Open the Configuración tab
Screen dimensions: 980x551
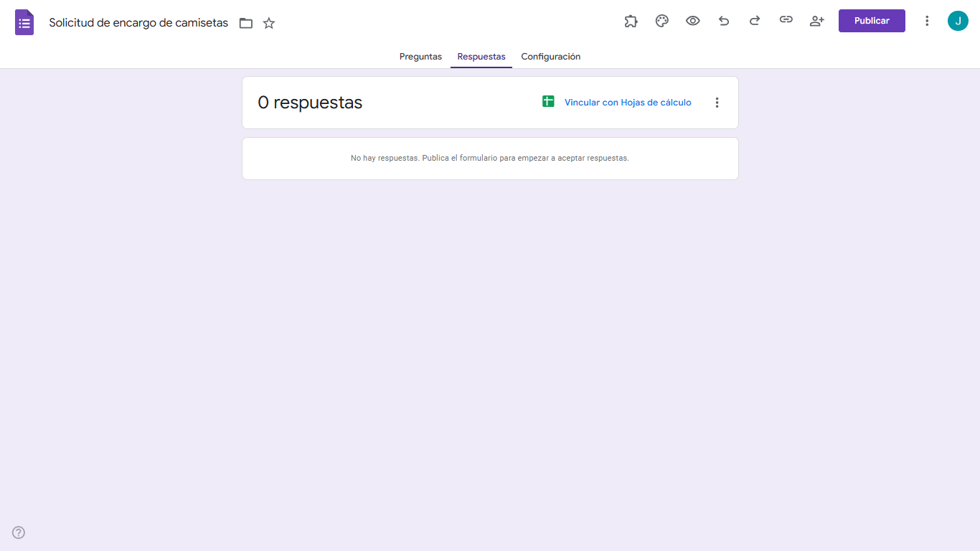pos(550,57)
